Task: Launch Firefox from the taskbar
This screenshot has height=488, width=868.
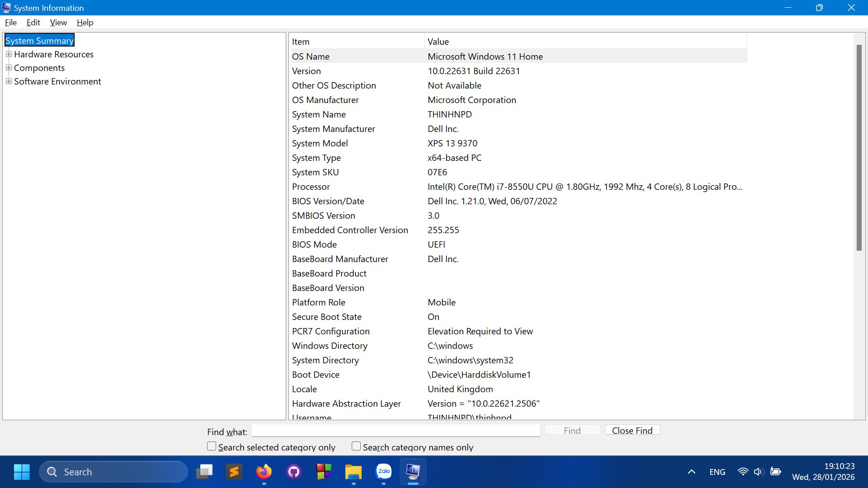Action: 264,472
